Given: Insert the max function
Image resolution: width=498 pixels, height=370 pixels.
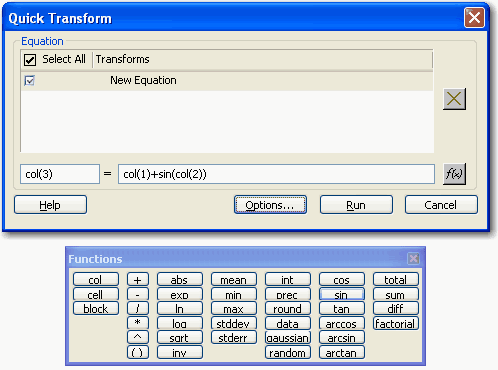Looking at the screenshot, I should pos(234,308).
